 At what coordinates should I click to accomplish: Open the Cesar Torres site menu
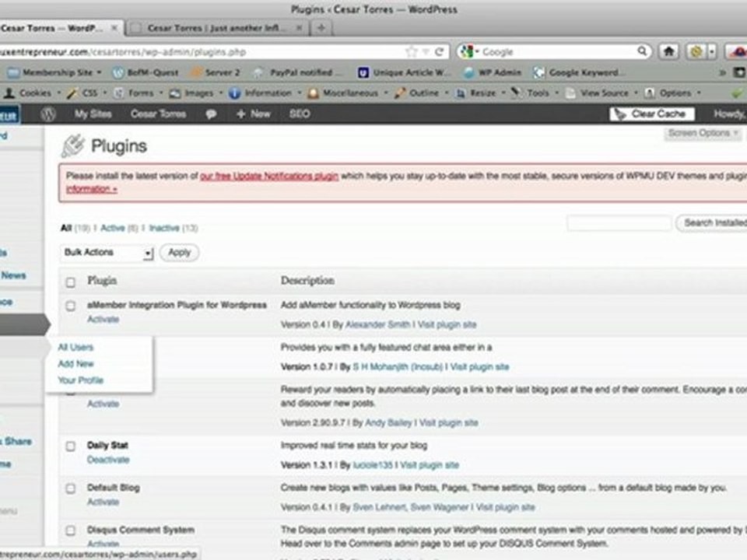click(x=158, y=114)
